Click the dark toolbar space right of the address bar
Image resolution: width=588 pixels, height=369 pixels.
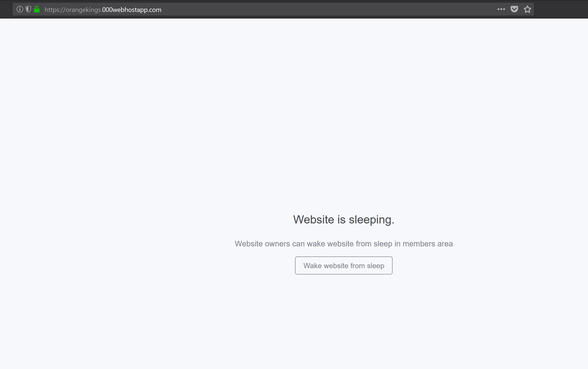[561, 9]
